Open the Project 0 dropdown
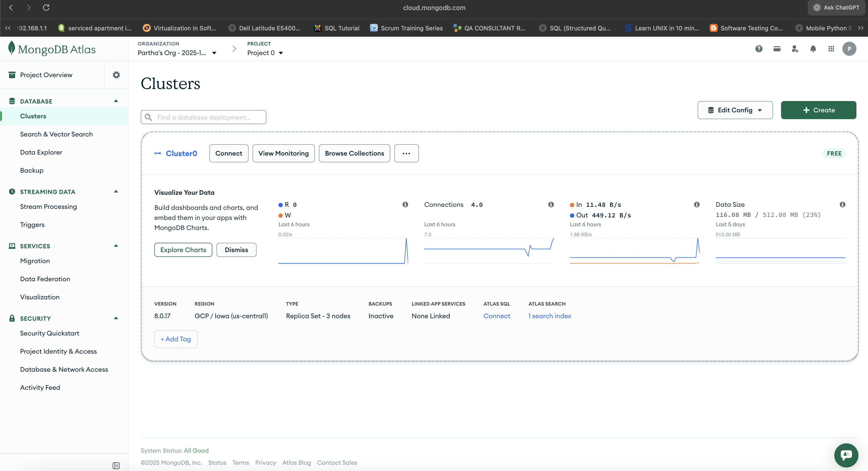Screen dimensions: 868x471 [265, 53]
